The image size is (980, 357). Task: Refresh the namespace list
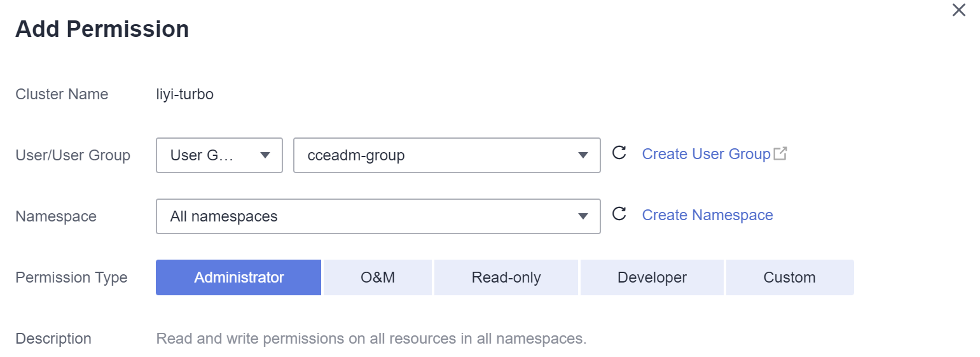click(619, 214)
